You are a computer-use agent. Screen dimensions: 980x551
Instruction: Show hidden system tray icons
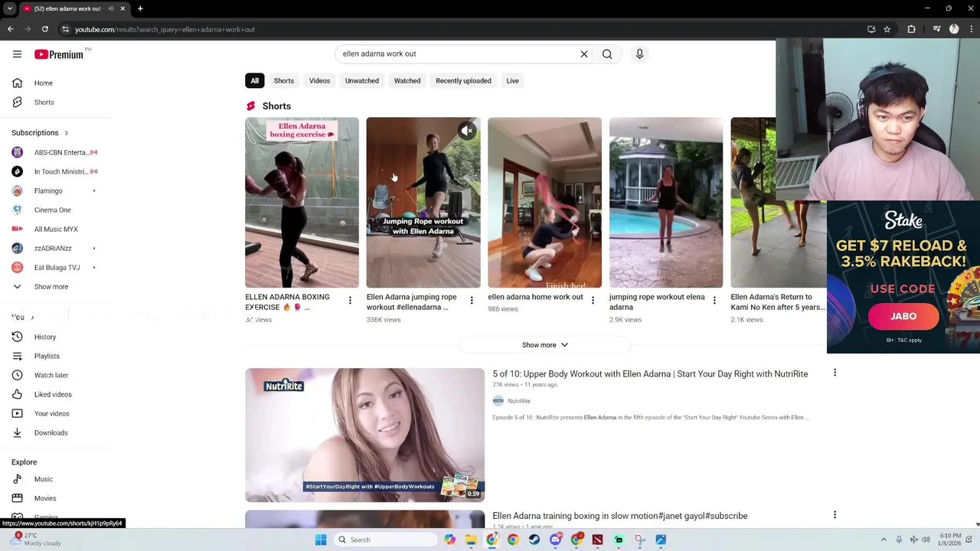(x=883, y=540)
